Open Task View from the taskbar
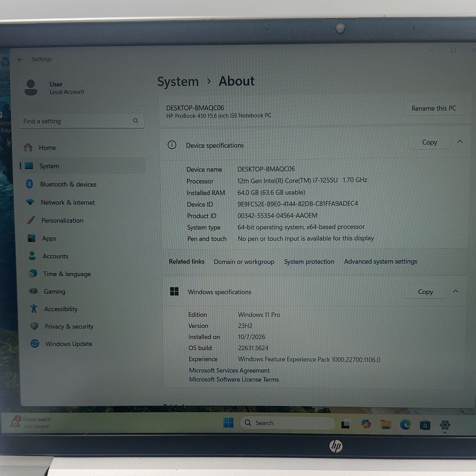Viewport: 476px width, 476px height. [345, 424]
